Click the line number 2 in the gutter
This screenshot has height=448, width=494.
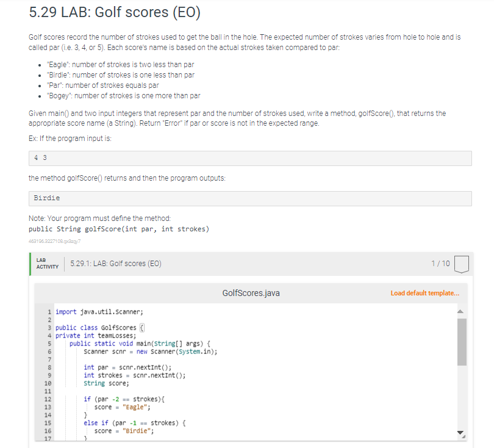tap(49, 320)
